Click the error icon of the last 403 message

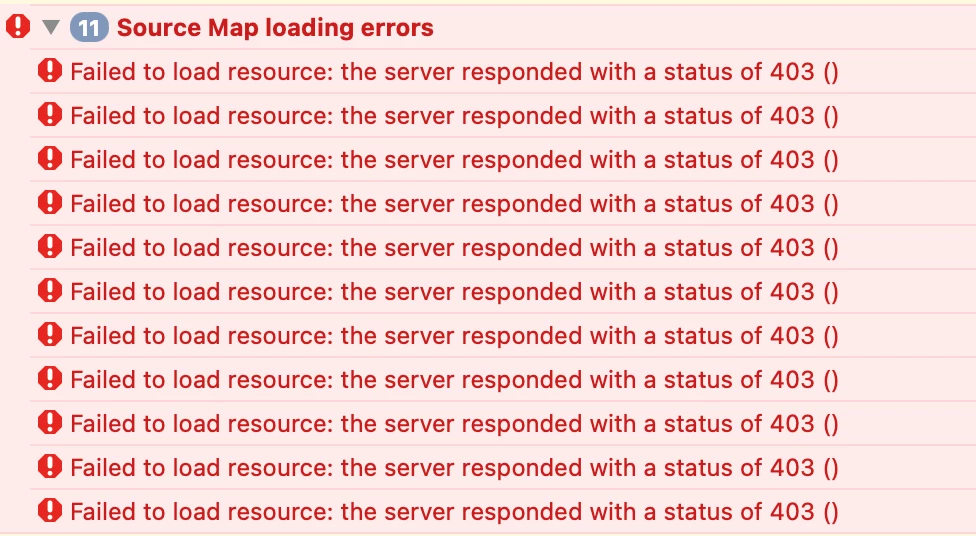[50, 510]
